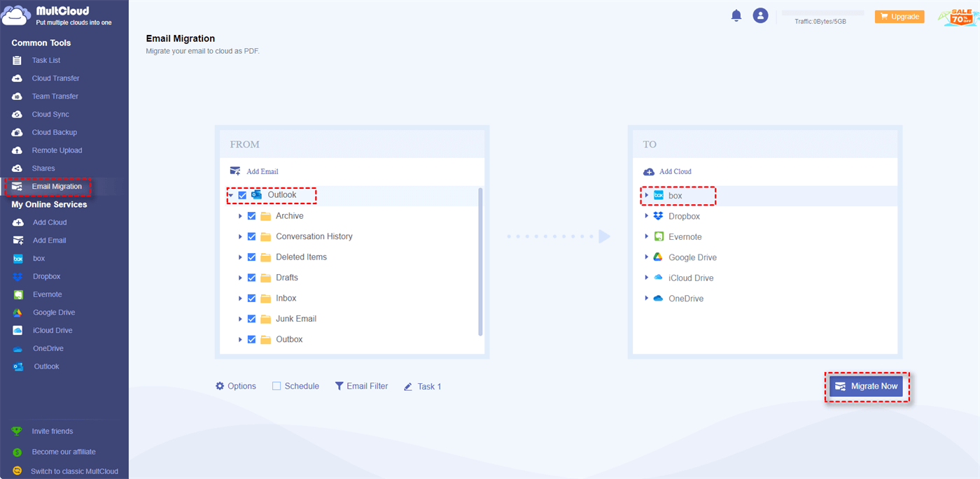The width and height of the screenshot is (980, 479).
Task: Enable the Schedule checkbox
Action: pyautogui.click(x=276, y=386)
